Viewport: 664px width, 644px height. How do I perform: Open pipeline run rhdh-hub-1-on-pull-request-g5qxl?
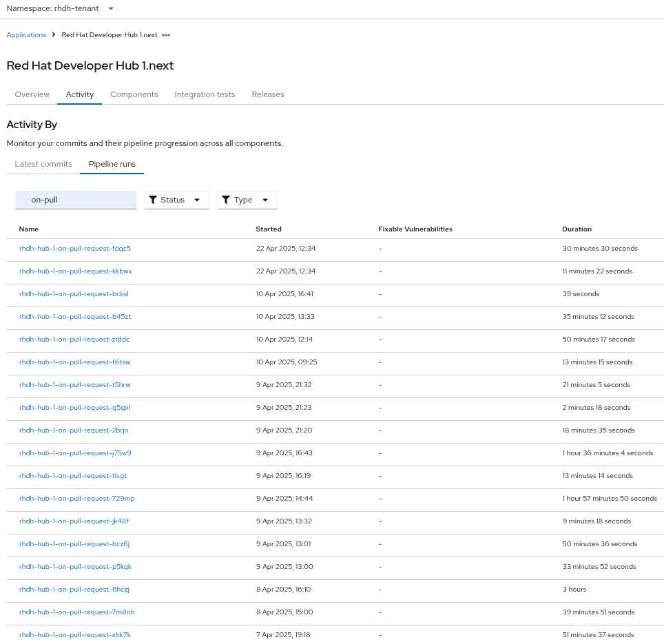pos(74,408)
